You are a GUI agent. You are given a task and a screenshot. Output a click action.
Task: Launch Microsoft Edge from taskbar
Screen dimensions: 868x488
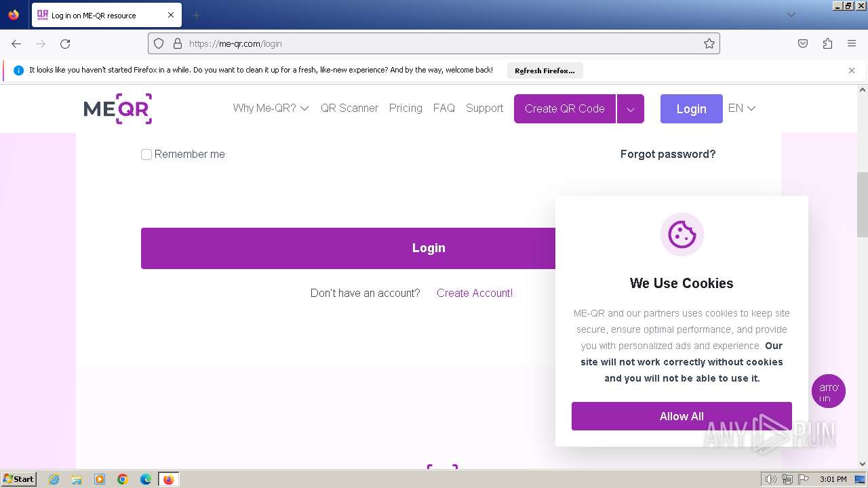[146, 479]
